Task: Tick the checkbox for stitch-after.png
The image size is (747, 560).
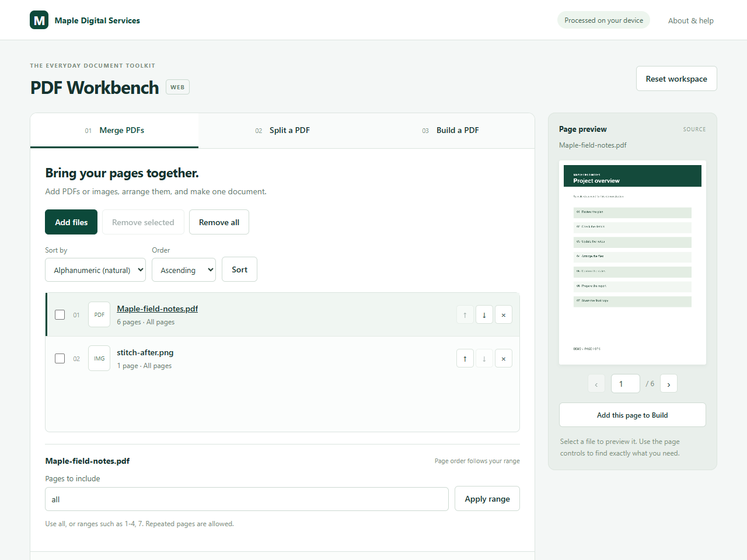Action: tap(60, 358)
